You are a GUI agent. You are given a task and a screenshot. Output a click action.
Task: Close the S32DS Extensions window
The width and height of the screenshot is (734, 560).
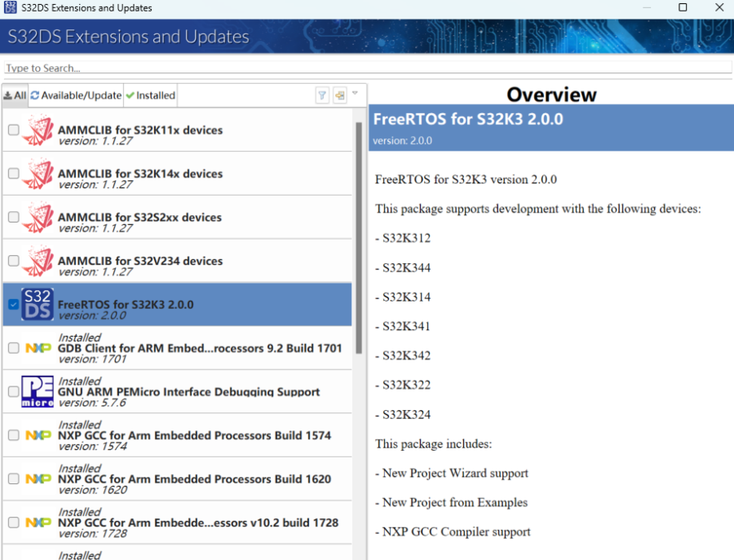719,7
